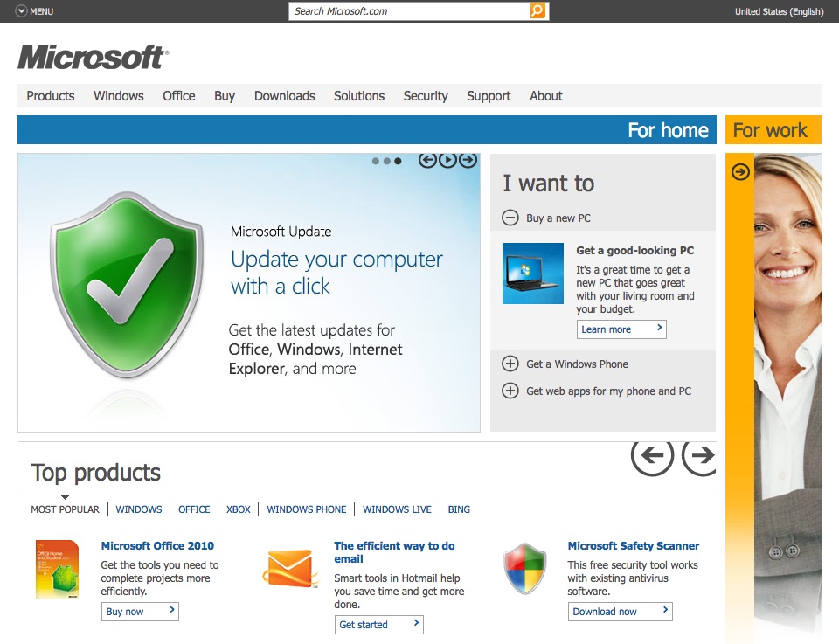Open the Buy menu
This screenshot has height=644, width=839.
[225, 96]
